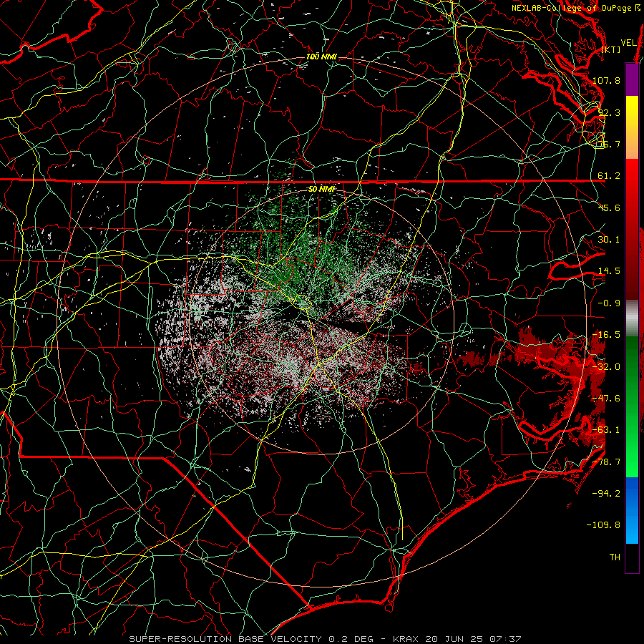
Task: Click the 61.2 velocity scale value
Action: [609, 176]
